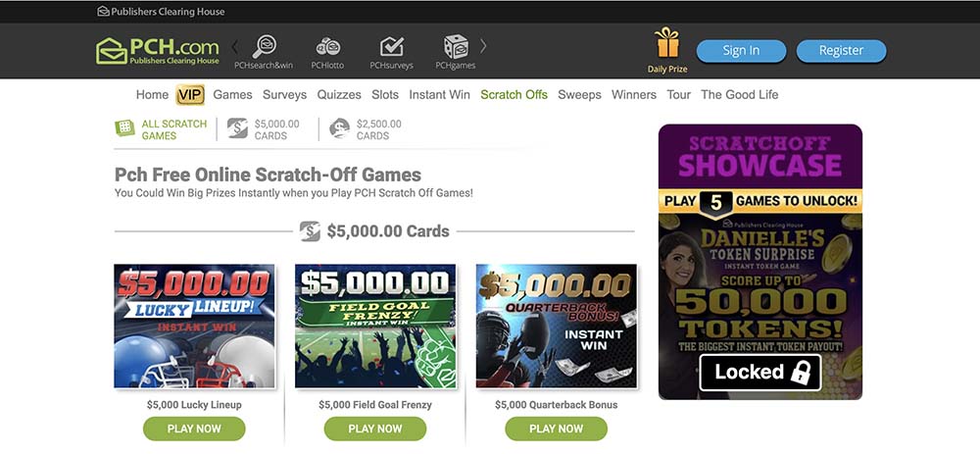Image resolution: width=980 pixels, height=454 pixels.
Task: Filter by $2,500.00 Cards icon
Action: [x=340, y=128]
